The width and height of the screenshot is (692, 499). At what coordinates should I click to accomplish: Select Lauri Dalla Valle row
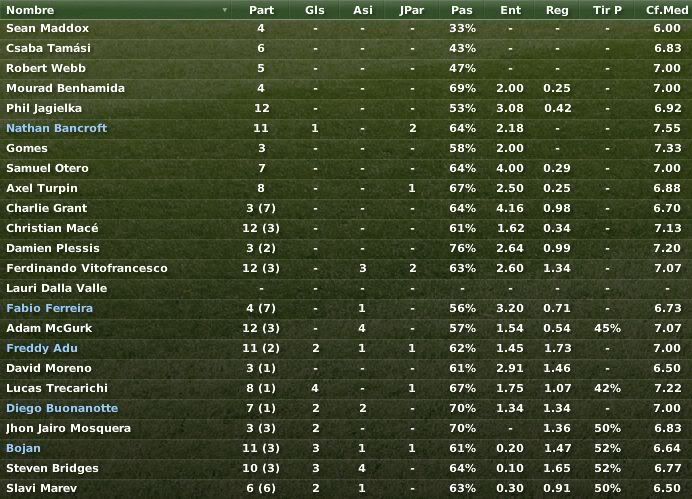click(346, 288)
